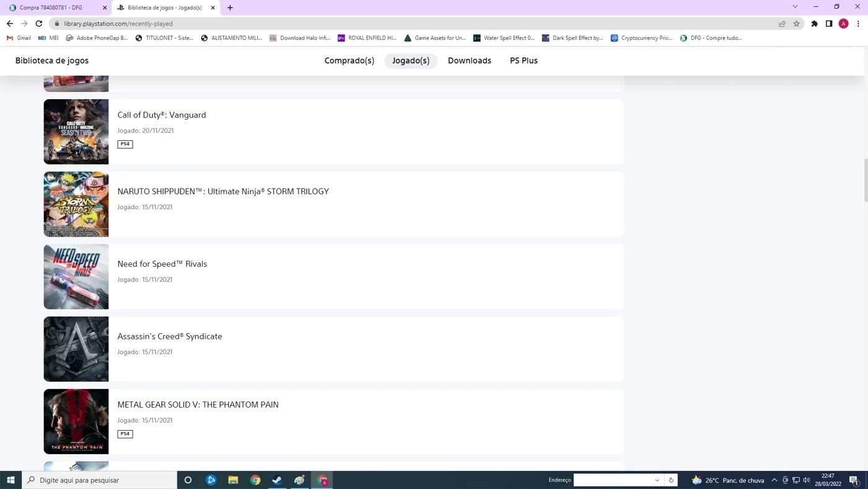Open the Assassin's Creed Syndicate cover
This screenshot has width=868, height=489.
tap(76, 349)
